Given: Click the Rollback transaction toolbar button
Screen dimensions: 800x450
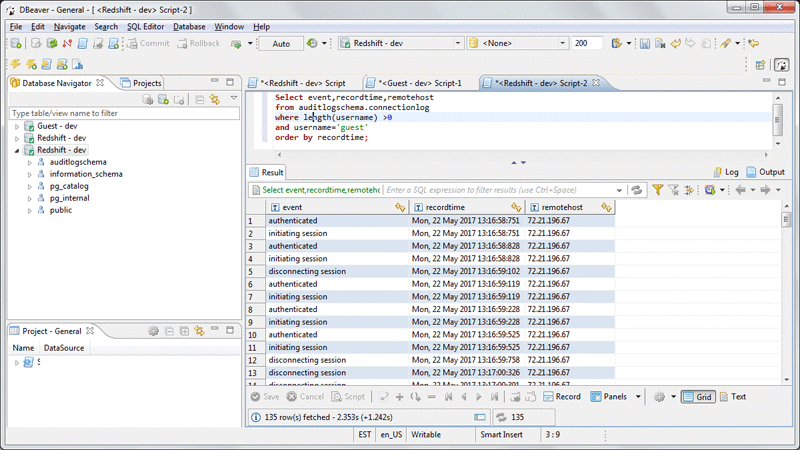Looking at the screenshot, I should click(197, 44).
